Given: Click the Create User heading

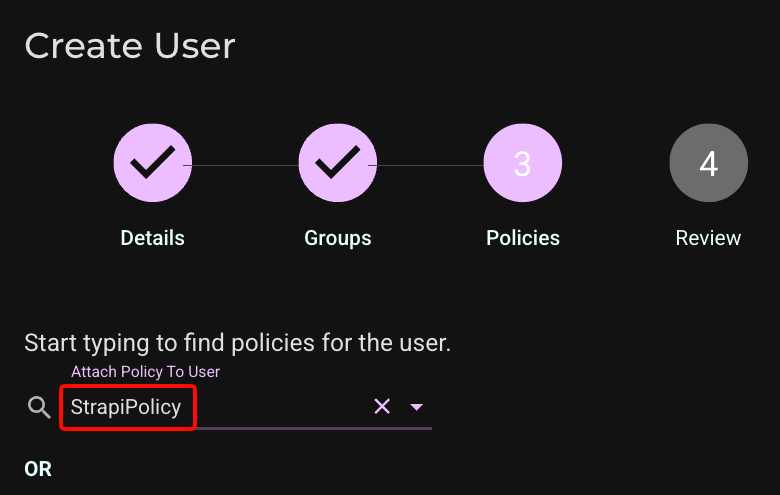Looking at the screenshot, I should tap(130, 46).
